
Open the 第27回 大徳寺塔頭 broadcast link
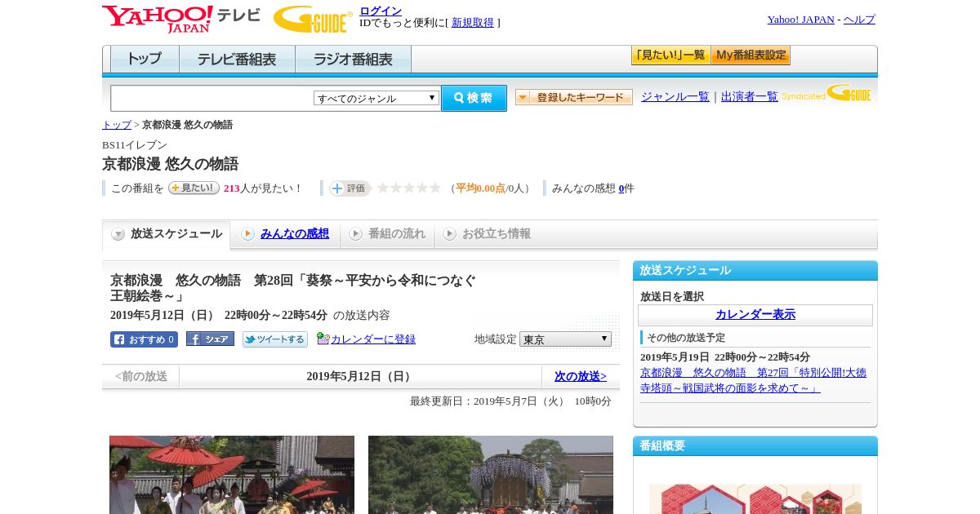coord(753,380)
